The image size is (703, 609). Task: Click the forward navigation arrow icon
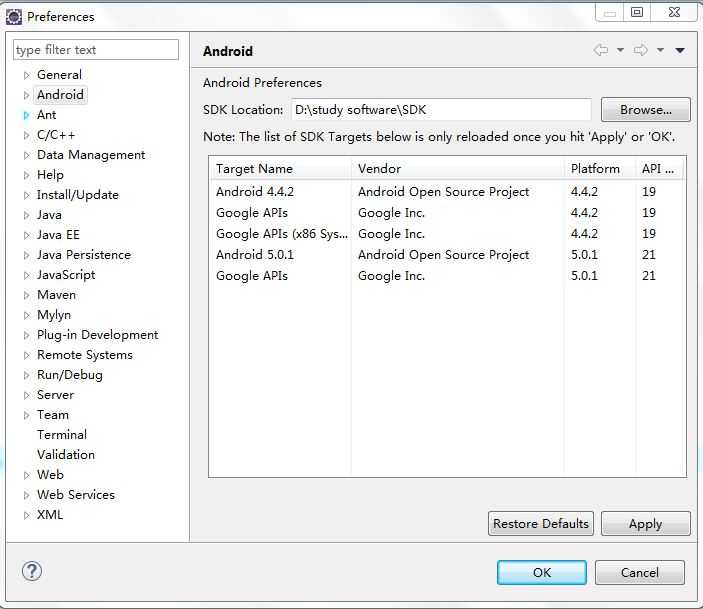640,50
